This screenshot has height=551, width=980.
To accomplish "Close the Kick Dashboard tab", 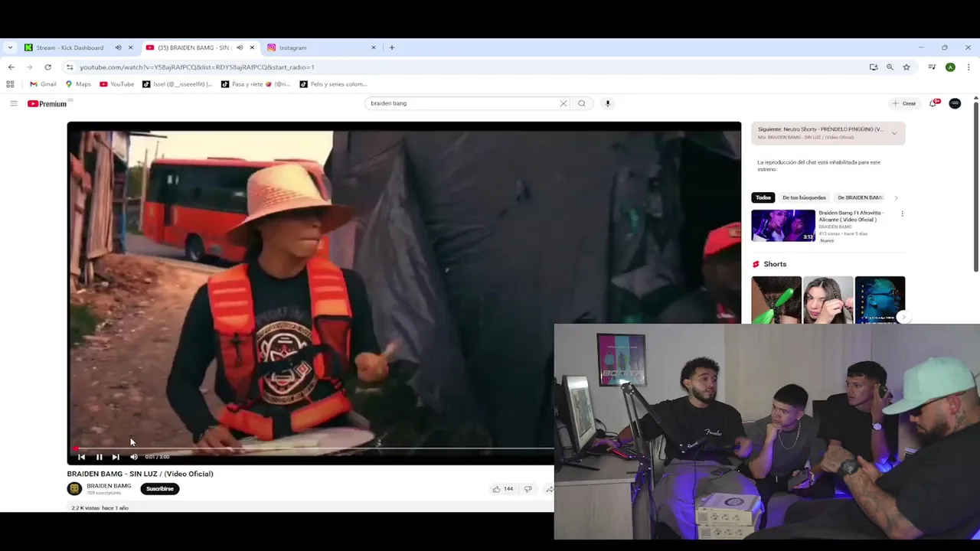I will (x=130, y=47).
